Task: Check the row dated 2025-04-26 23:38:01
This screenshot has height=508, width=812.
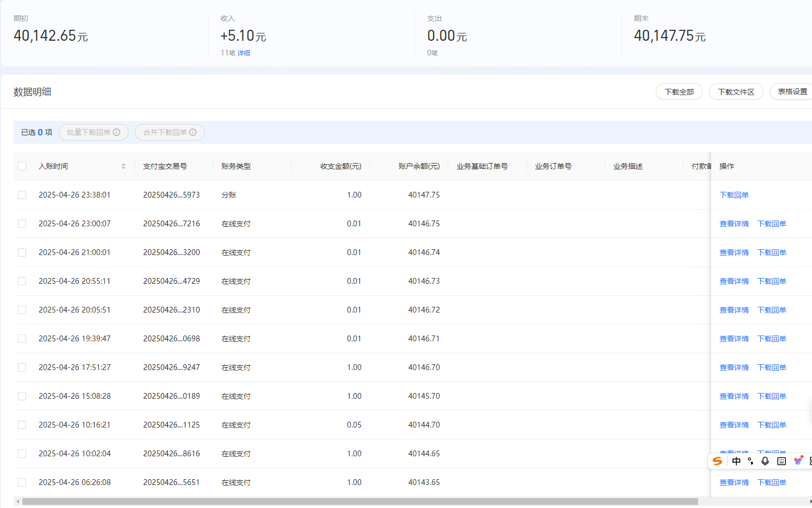Action: pyautogui.click(x=22, y=195)
